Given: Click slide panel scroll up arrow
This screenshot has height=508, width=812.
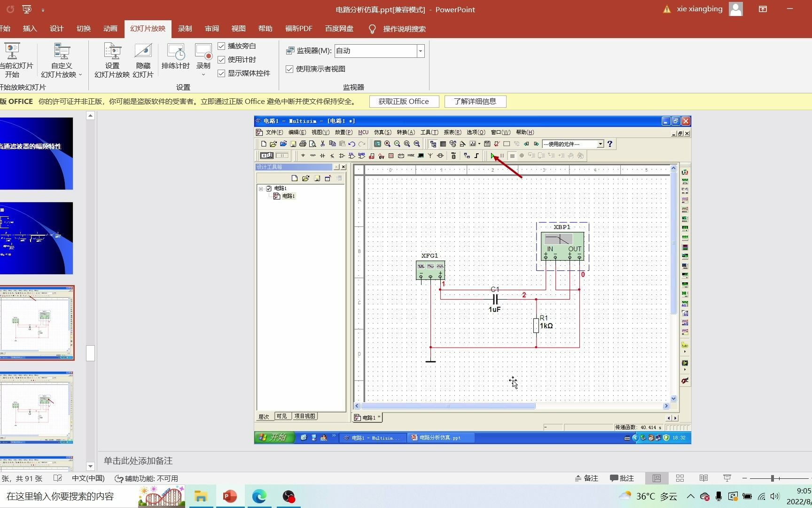Looking at the screenshot, I should pos(91,116).
